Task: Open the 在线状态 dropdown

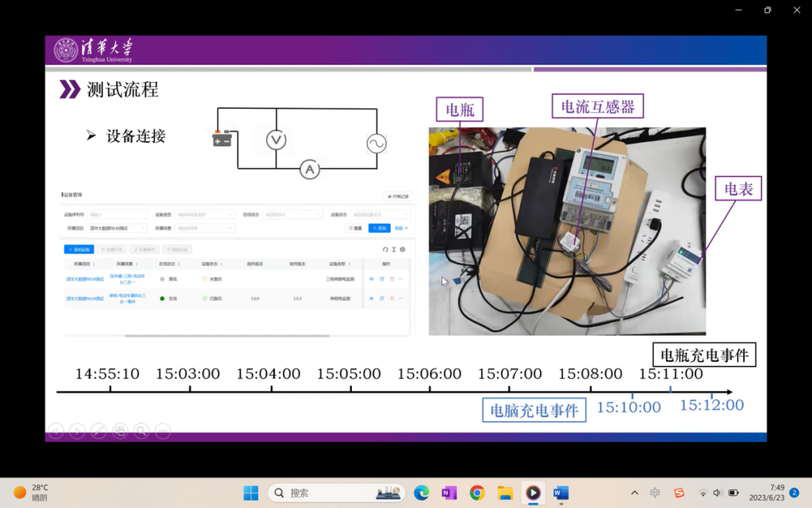Action: 292,214
